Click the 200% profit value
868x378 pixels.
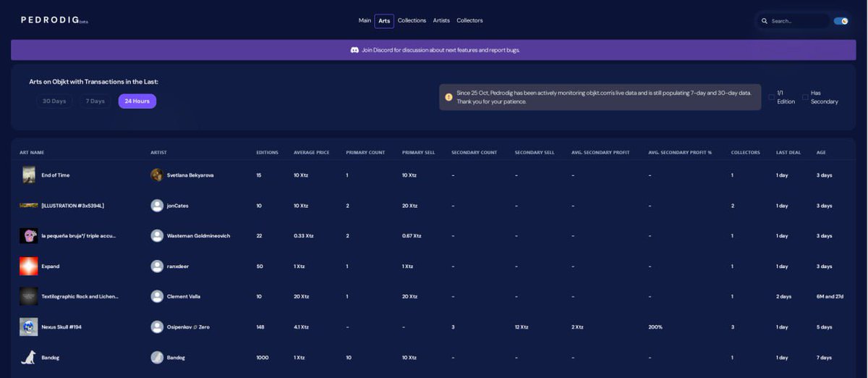point(655,327)
